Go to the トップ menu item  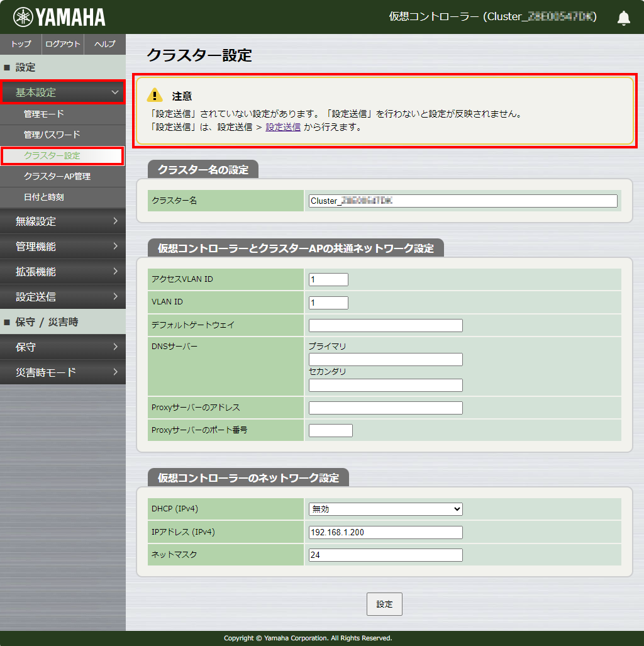pyautogui.click(x=20, y=44)
